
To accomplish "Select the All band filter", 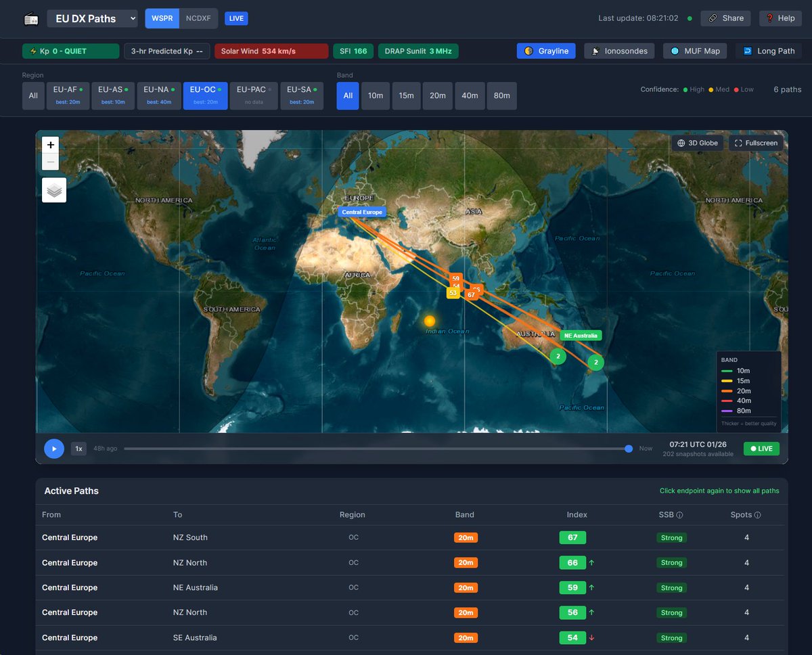I will pyautogui.click(x=348, y=95).
